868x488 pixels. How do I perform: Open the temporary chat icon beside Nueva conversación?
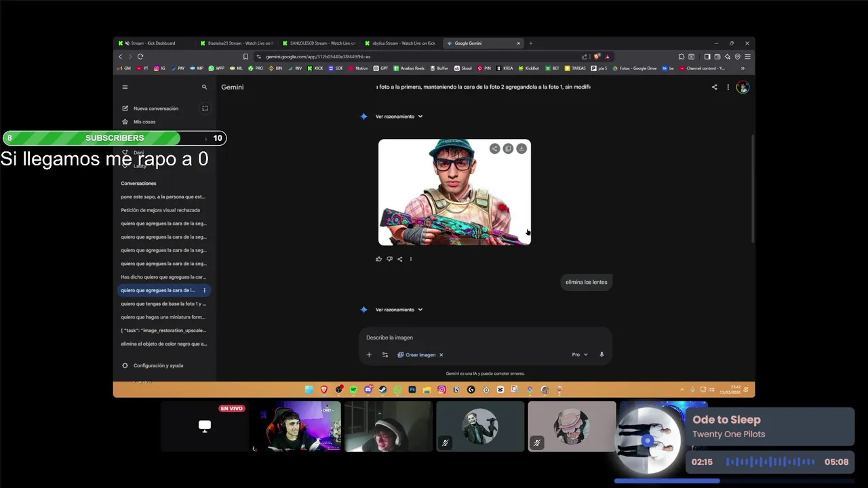pyautogui.click(x=205, y=108)
